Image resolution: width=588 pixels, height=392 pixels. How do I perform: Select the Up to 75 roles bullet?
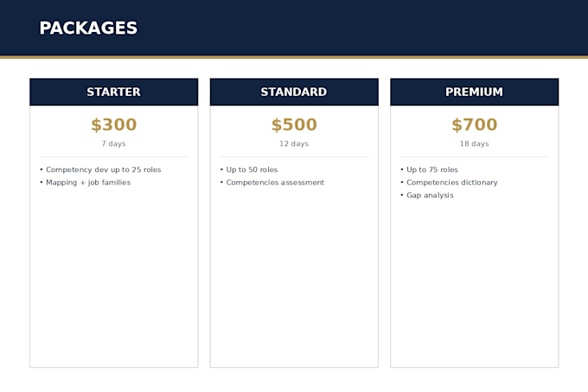tap(430, 170)
